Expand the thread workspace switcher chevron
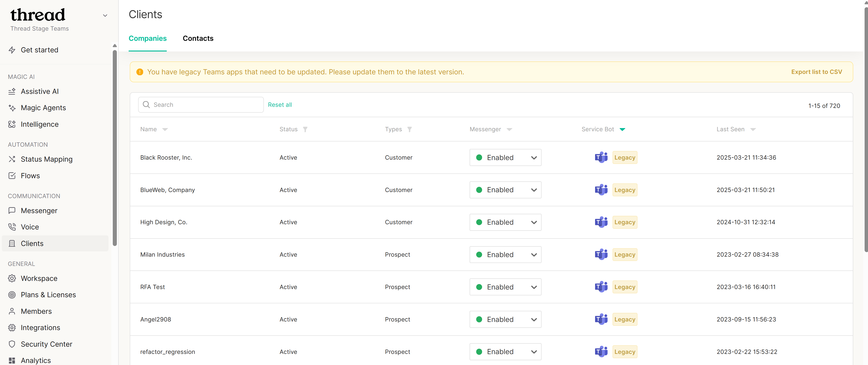This screenshot has height=365, width=868. coord(105,15)
